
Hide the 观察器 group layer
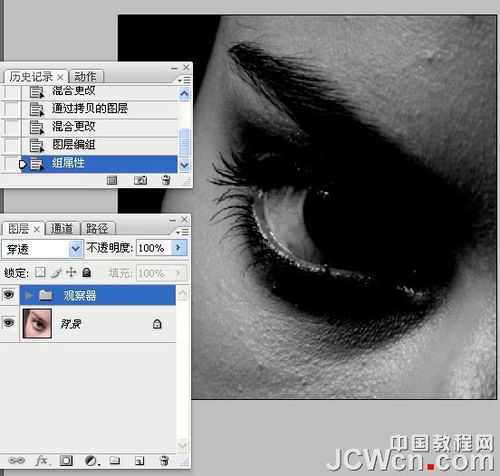(9, 295)
